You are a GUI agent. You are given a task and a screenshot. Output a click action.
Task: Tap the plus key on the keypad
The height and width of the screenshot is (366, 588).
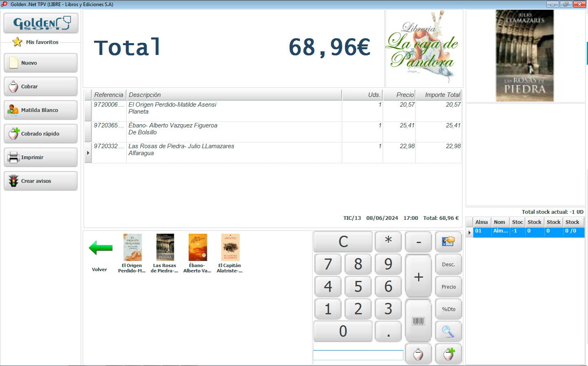[418, 276]
